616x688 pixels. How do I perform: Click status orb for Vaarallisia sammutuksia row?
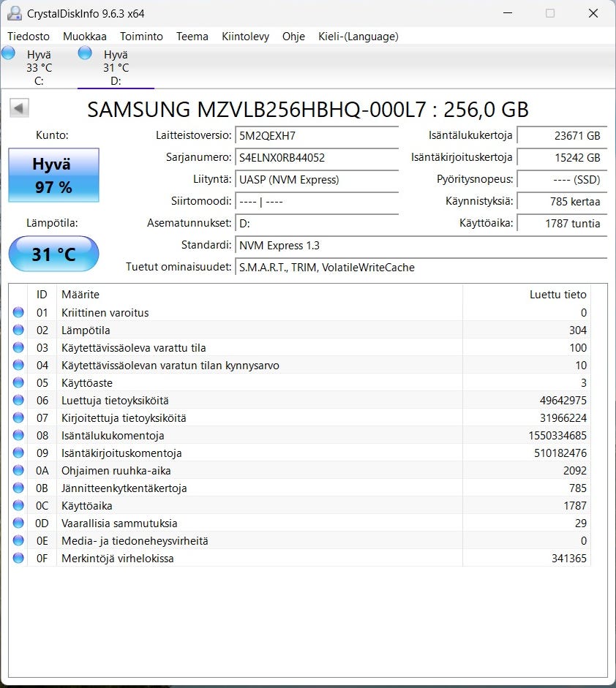point(18,523)
